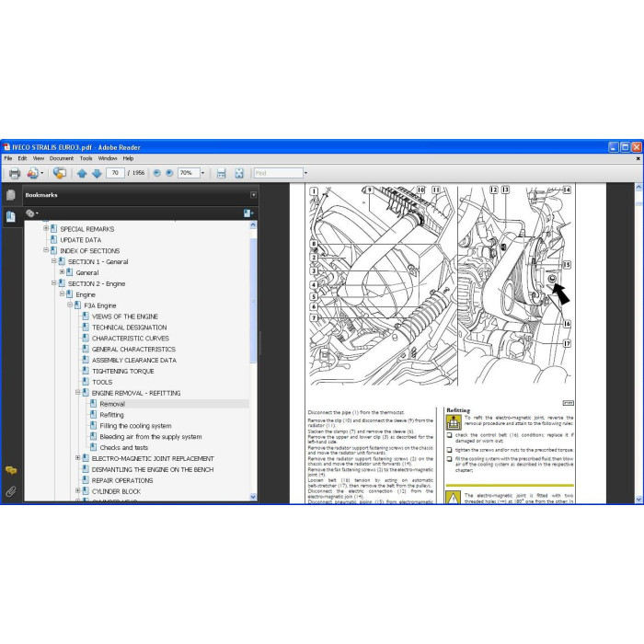Viewport: 644px width, 644px height.
Task: Click document scrollbar down arrow
Action: (638, 499)
